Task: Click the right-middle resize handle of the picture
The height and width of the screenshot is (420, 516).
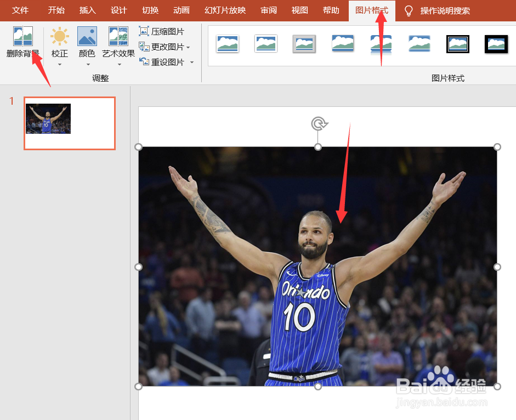Action: point(497,266)
